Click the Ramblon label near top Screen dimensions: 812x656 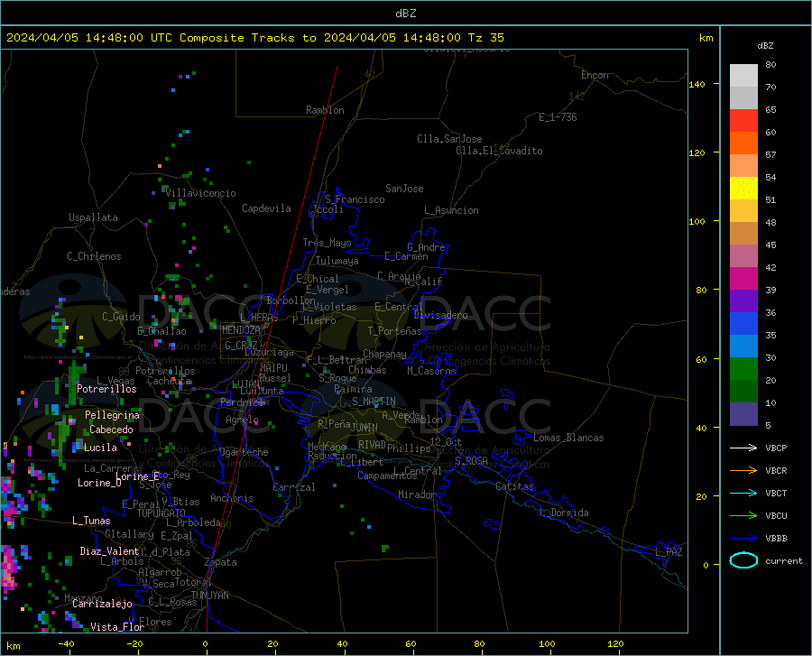tap(325, 110)
